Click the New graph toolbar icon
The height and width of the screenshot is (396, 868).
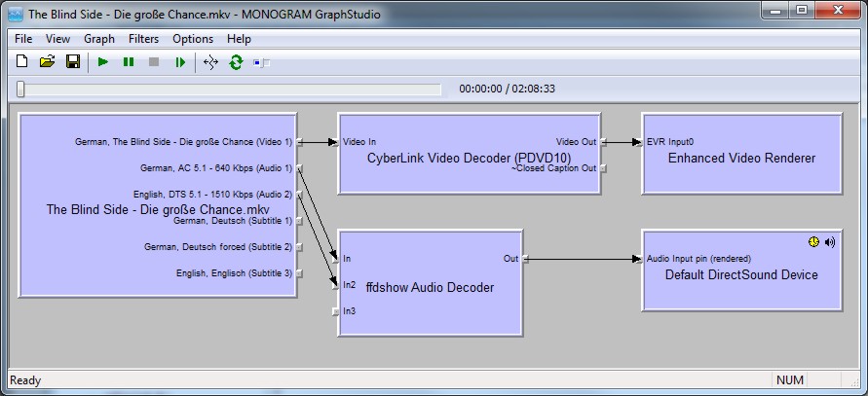[21, 62]
